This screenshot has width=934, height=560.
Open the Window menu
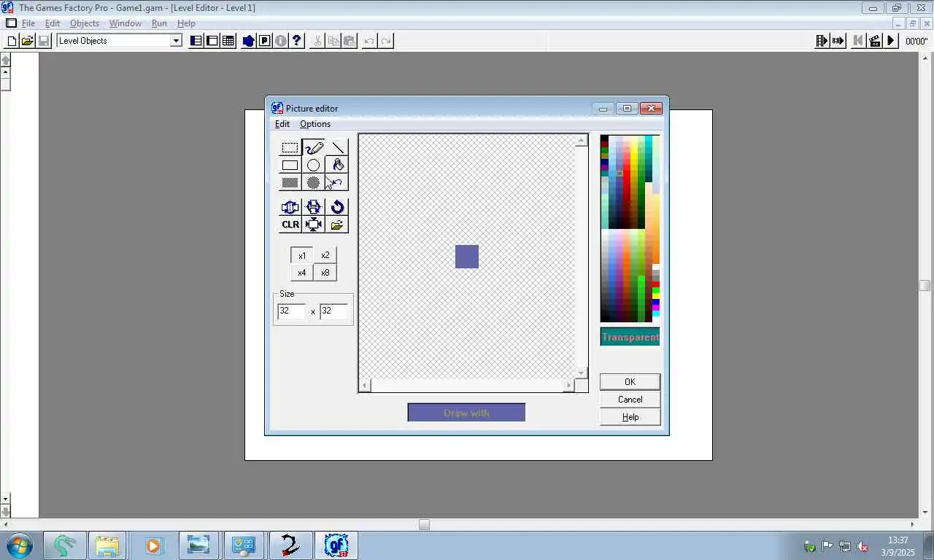(x=126, y=23)
